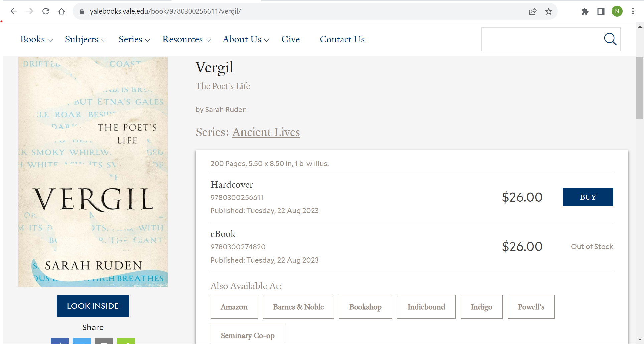Image resolution: width=644 pixels, height=344 pixels.
Task: Open the browser extensions puzzle icon
Action: coord(585,11)
